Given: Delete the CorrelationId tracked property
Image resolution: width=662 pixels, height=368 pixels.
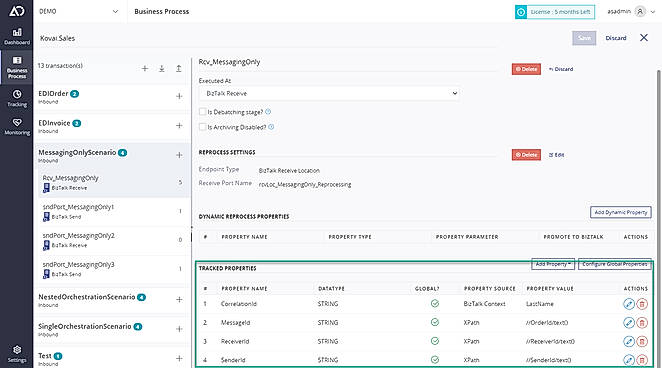Looking at the screenshot, I should [x=642, y=304].
